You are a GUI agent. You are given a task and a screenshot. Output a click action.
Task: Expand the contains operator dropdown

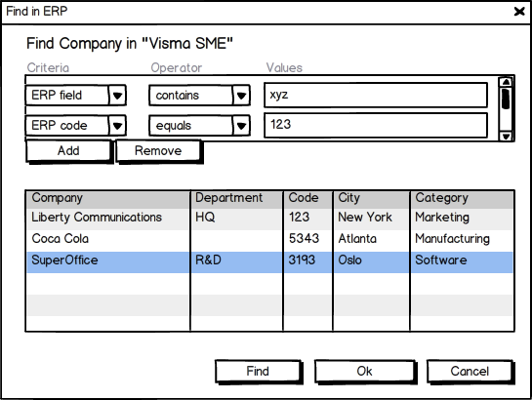pos(241,96)
